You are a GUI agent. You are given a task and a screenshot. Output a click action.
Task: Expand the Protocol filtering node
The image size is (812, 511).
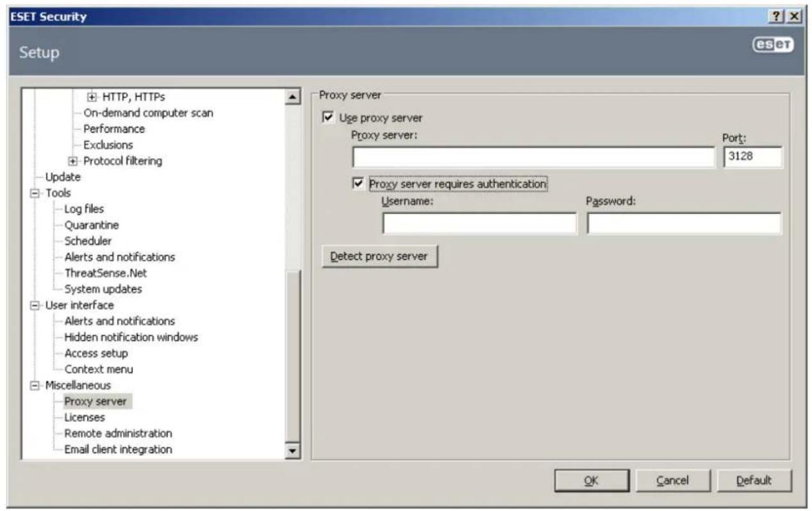[72, 161]
